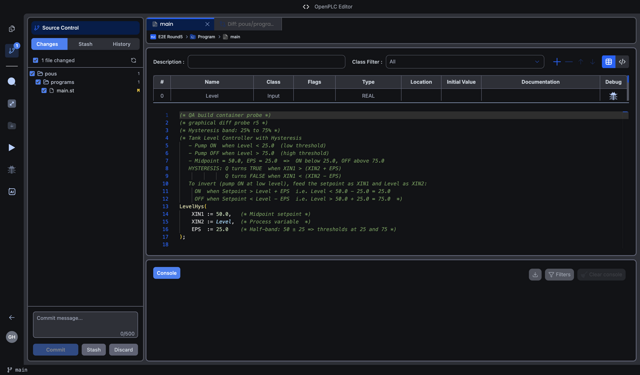Uncheck the pous folder checkbox
640x375 pixels.
(x=32, y=73)
